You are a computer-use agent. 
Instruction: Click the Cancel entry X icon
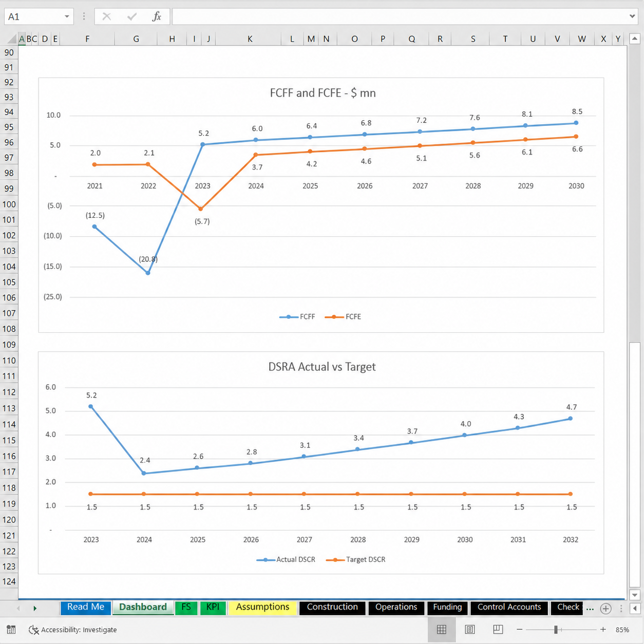107,16
